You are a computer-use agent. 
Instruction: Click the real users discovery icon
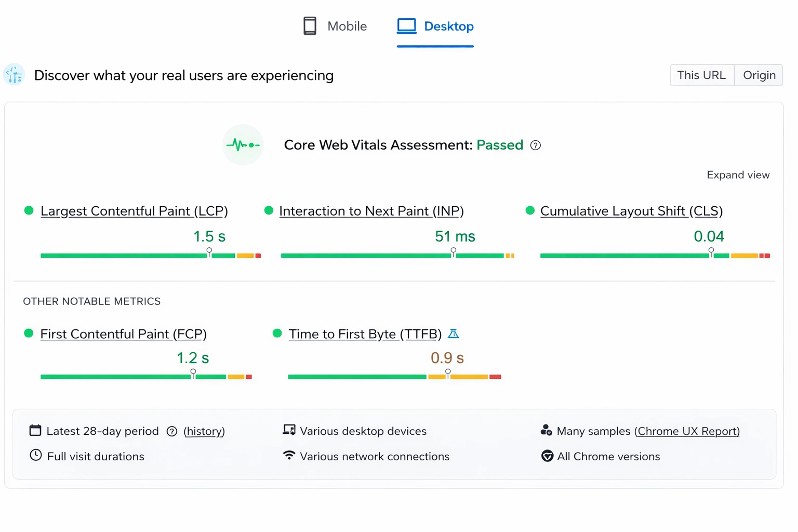[14, 75]
